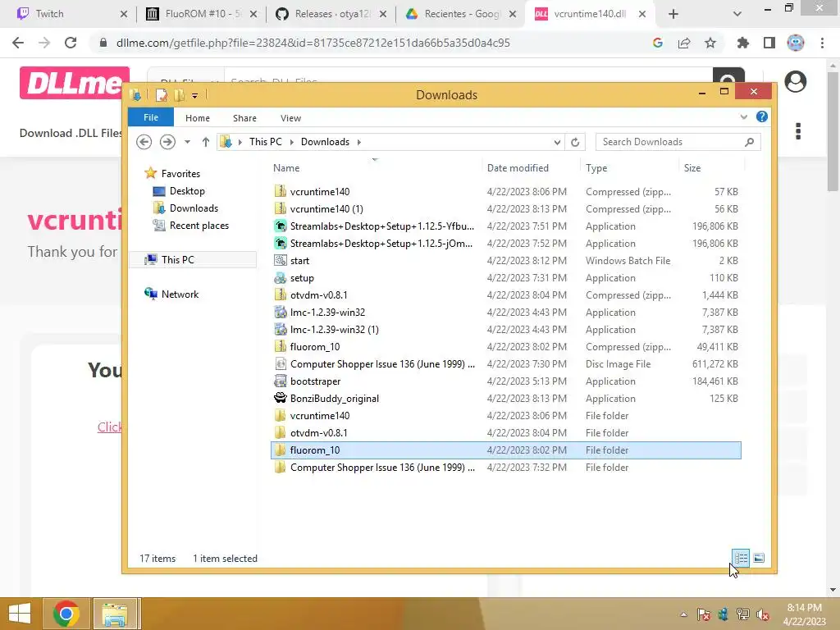Open Windows Start button
The image size is (840, 630).
[20, 614]
